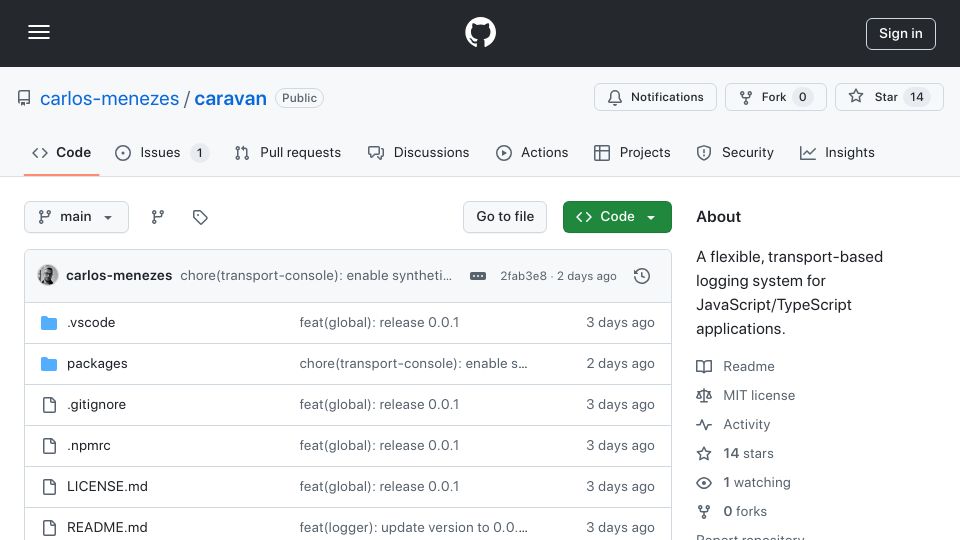View tags via the tag icon
This screenshot has width=960, height=540.
pos(200,217)
